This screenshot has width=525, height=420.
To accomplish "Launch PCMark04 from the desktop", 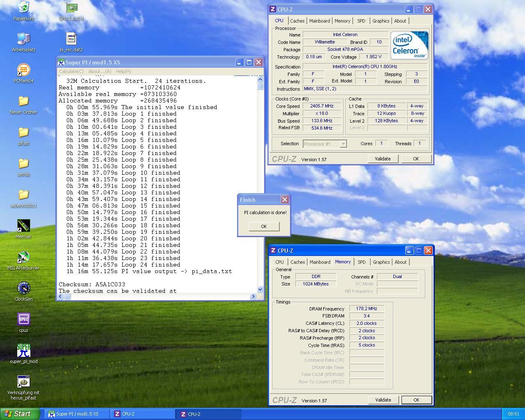I will point(23,70).
